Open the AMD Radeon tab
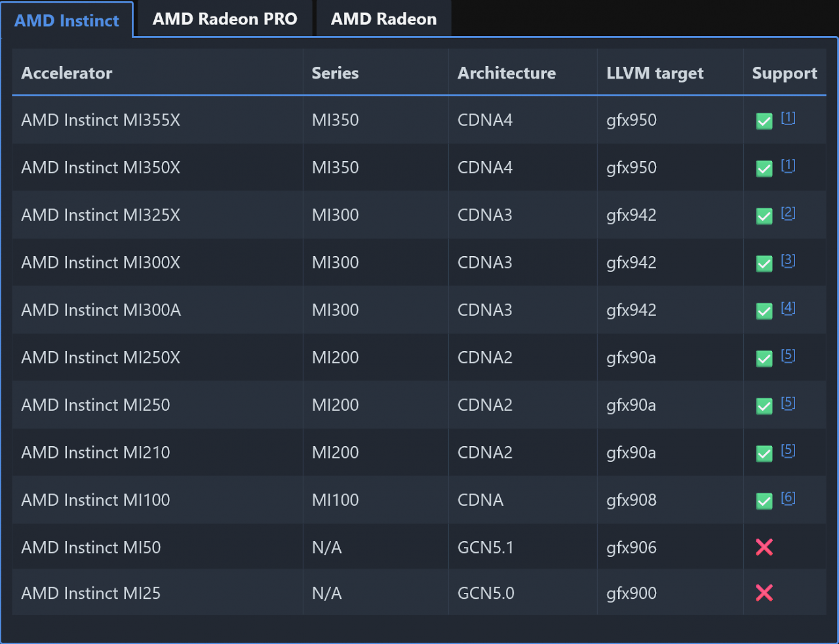This screenshot has width=839, height=644. [383, 19]
